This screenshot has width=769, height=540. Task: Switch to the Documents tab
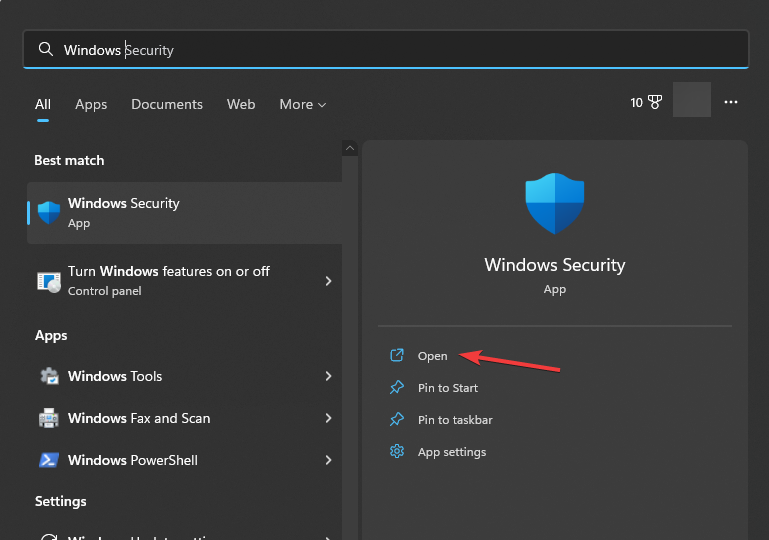(167, 104)
